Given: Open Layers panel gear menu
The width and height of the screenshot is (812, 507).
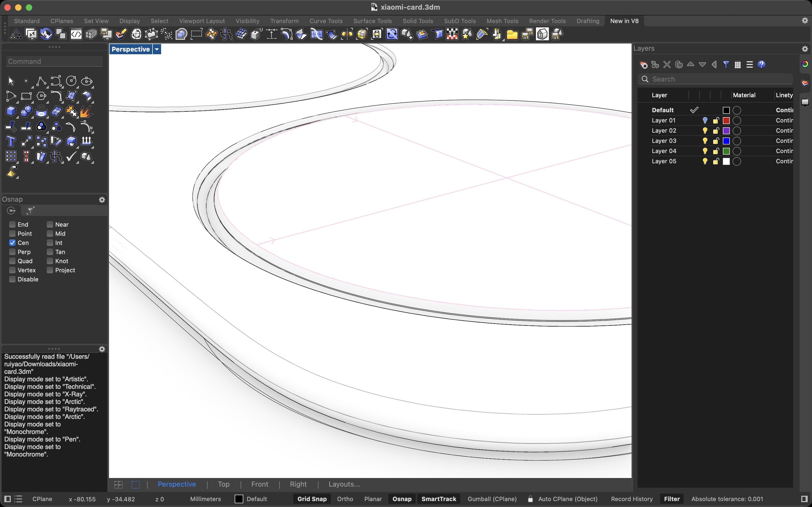Looking at the screenshot, I should (805, 49).
